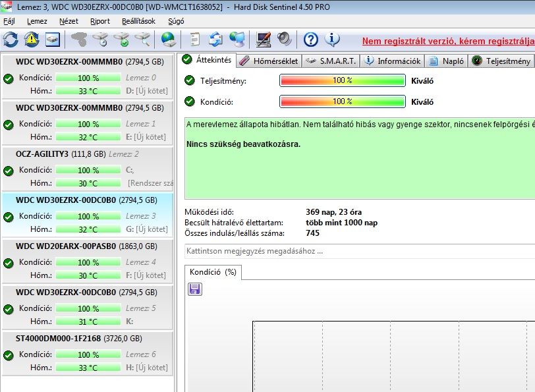
Task: Click the disk with green checkmark toolbar icon
Action: click(x=121, y=40)
